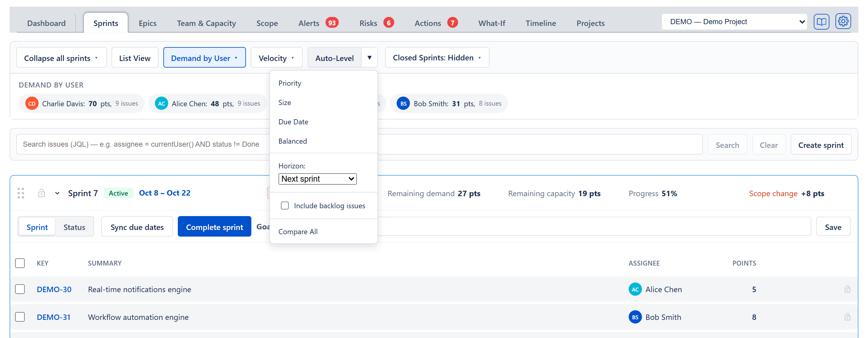This screenshot has width=868, height=338.
Task: Click Sprint 7 lock icon
Action: (42, 193)
